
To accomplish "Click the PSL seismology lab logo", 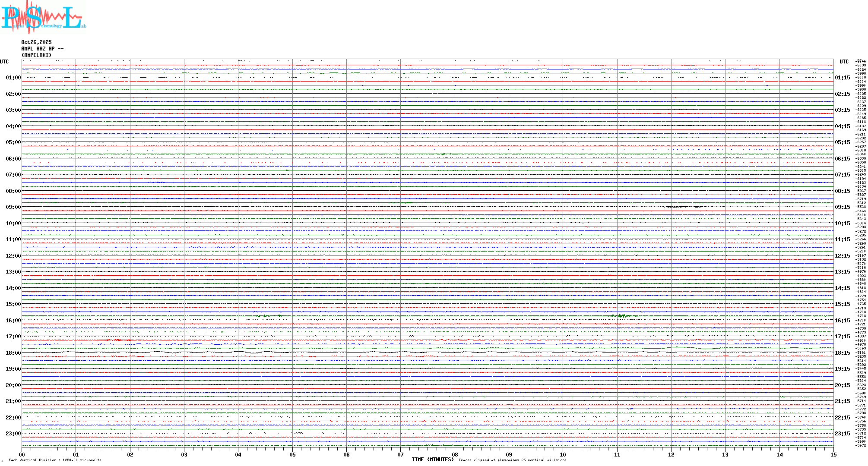I will 43,17.
